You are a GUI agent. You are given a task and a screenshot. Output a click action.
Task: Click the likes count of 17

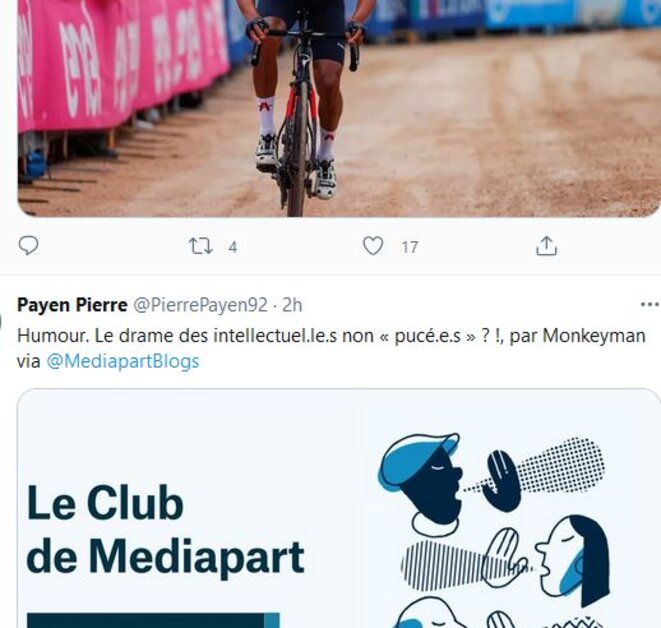(x=409, y=247)
